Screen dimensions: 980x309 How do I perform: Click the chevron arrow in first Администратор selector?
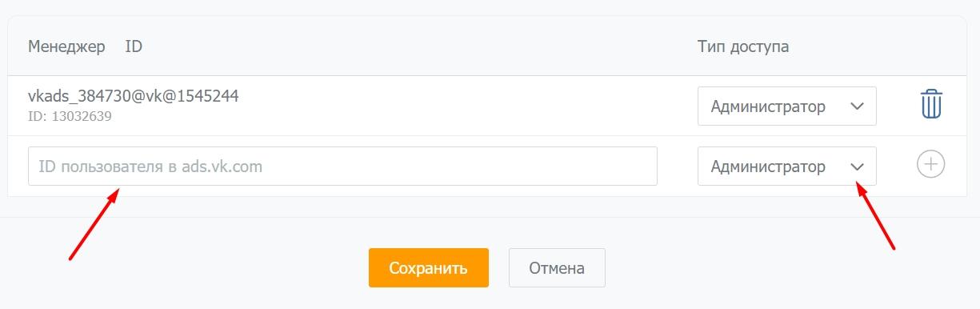[x=857, y=106]
